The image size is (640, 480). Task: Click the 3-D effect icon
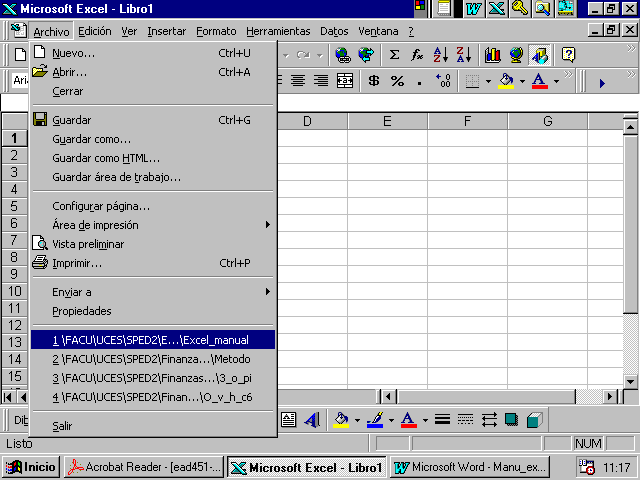coord(535,420)
